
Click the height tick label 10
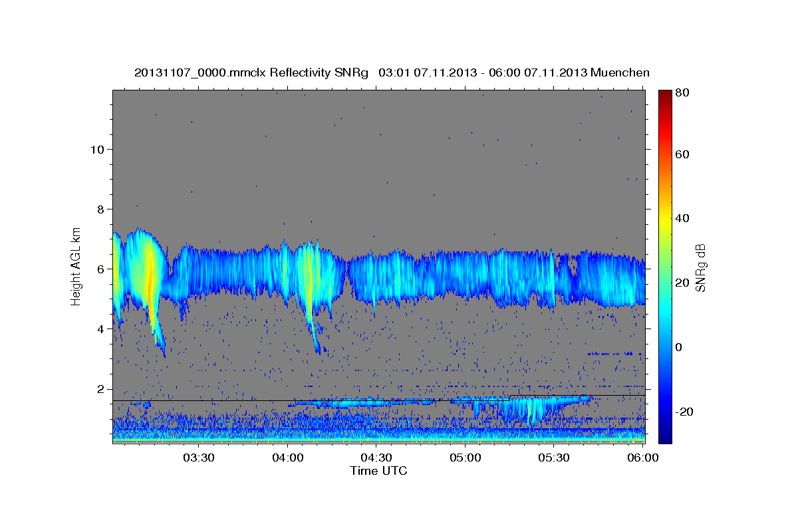coord(97,149)
